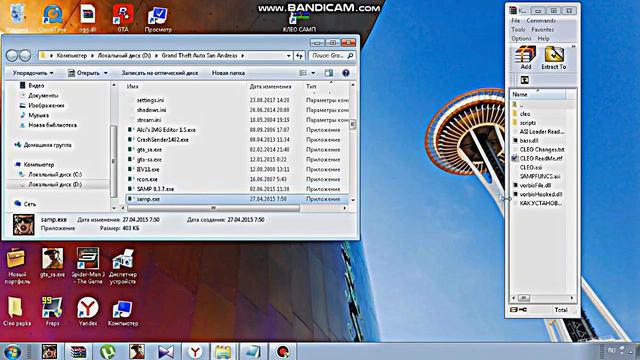Viewport: 640px width, 360px height.
Task: Open Explorer help with question mark icon
Action: (x=346, y=73)
